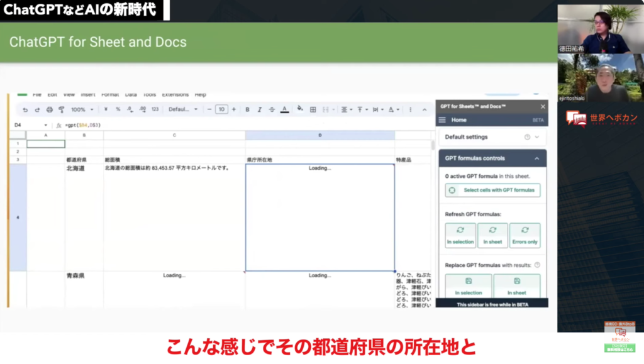Select column A header
The height and width of the screenshot is (364, 644).
click(45, 135)
